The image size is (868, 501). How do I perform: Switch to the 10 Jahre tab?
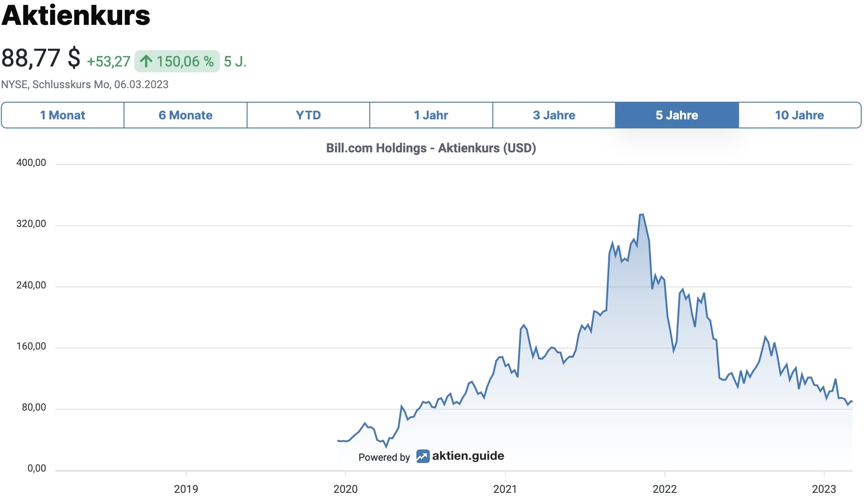coord(800,115)
